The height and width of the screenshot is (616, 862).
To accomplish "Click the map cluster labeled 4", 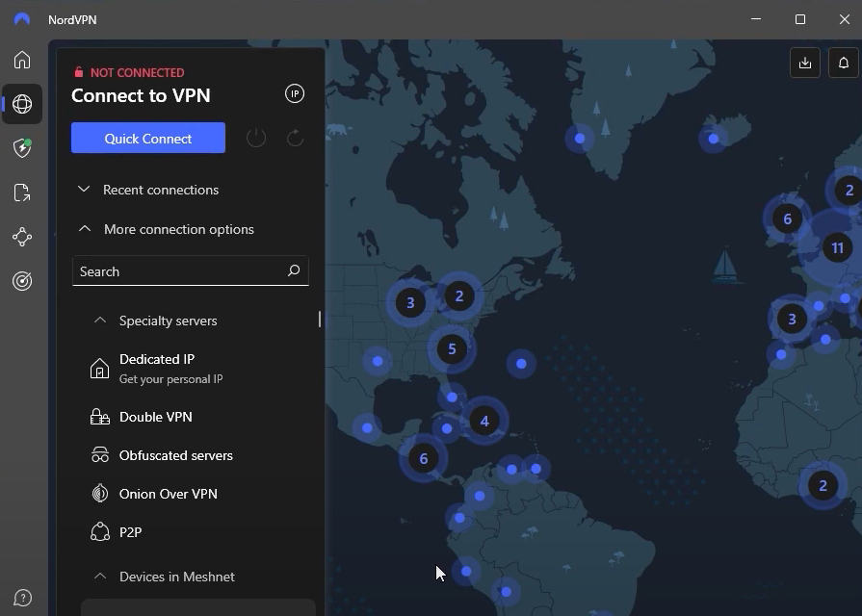I will point(484,421).
